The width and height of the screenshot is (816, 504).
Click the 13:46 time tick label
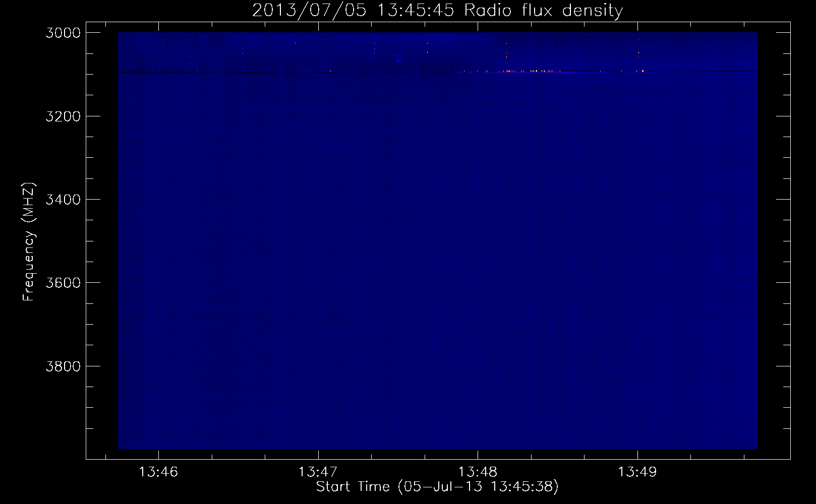(159, 472)
